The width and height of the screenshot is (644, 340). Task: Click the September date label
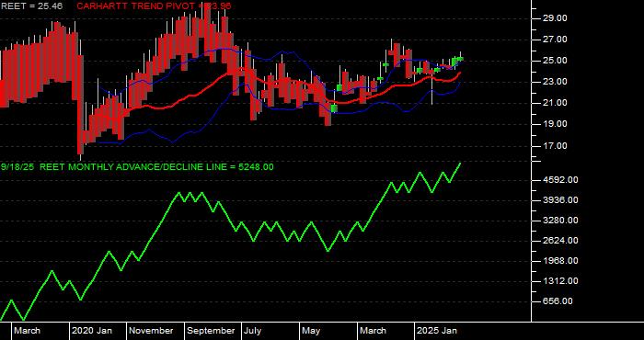(211, 331)
